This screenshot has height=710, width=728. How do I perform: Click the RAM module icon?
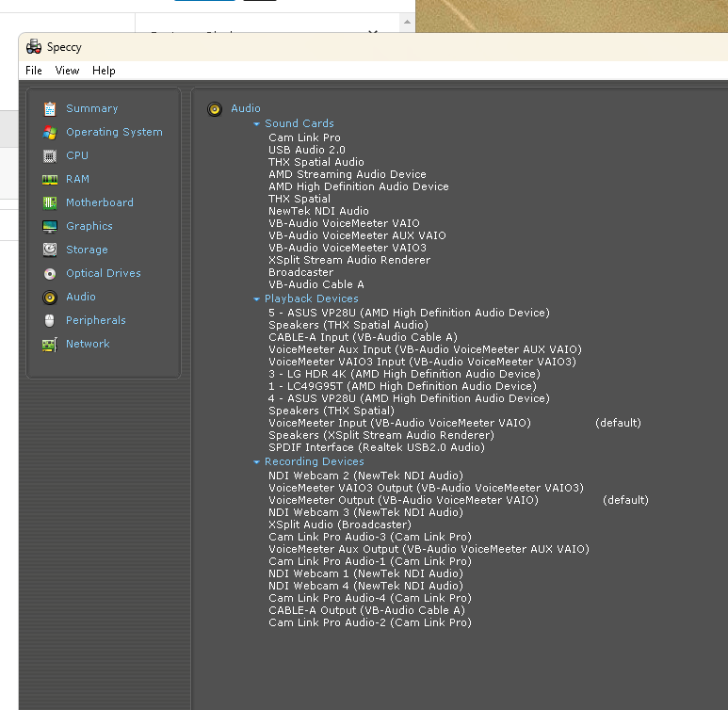tap(50, 180)
